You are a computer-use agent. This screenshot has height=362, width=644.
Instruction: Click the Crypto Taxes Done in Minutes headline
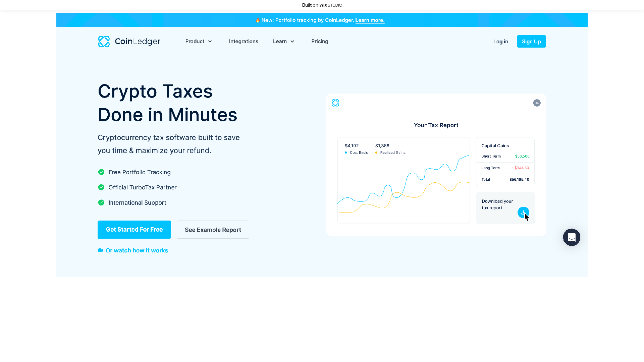click(x=167, y=103)
